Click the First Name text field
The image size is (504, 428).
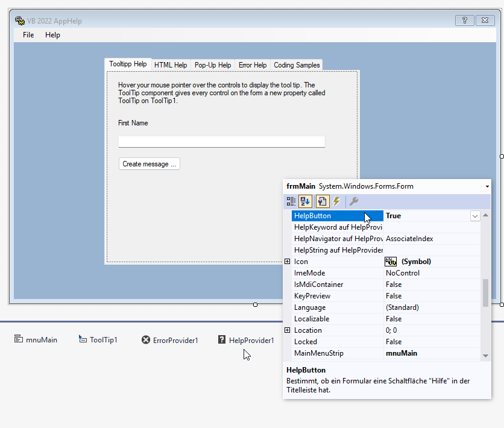221,142
